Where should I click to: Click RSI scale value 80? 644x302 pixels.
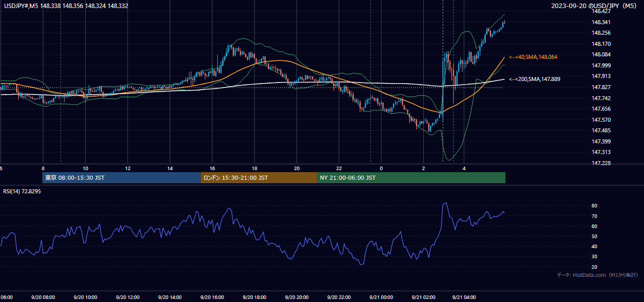point(595,206)
